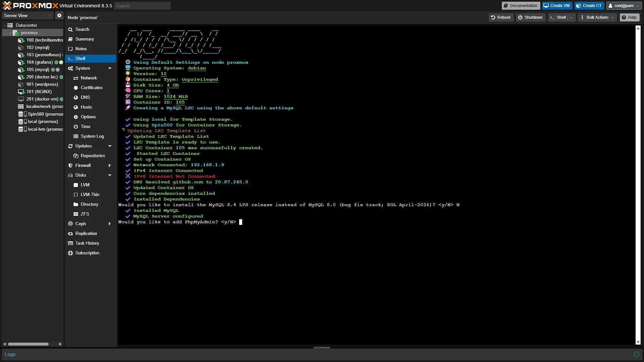Open node Options
This screenshot has width=644, height=362.
click(91, 117)
